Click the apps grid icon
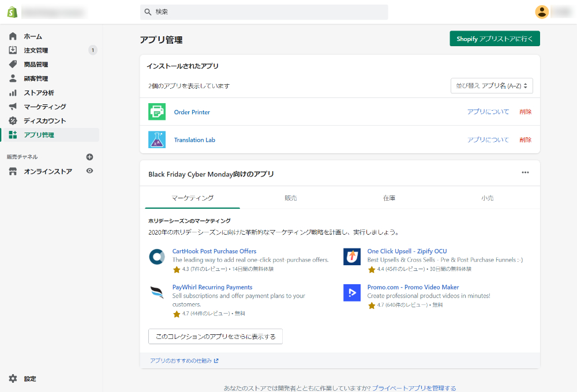Screen dimensions: 577x392 coord(13,135)
